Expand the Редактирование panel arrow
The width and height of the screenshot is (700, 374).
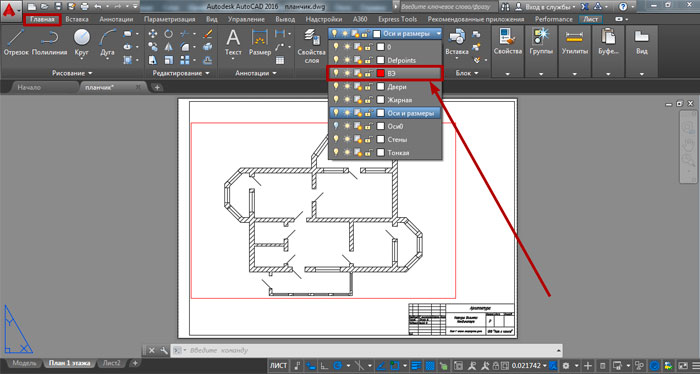(207, 73)
